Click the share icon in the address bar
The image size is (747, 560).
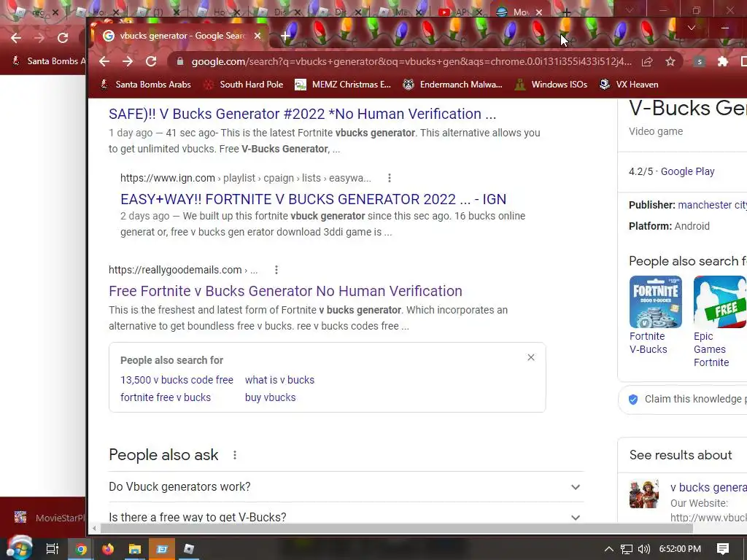pos(647,61)
